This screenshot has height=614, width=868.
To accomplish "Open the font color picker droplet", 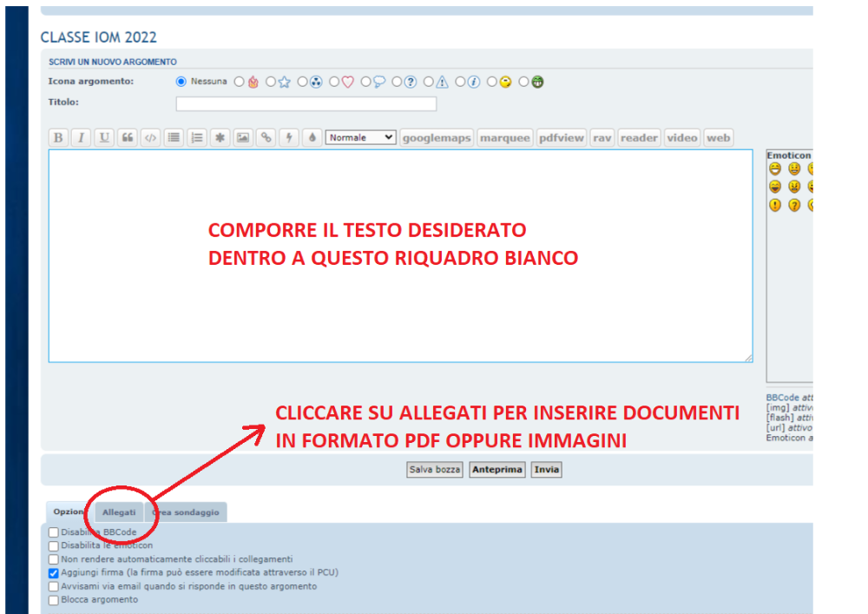I will tap(312, 137).
